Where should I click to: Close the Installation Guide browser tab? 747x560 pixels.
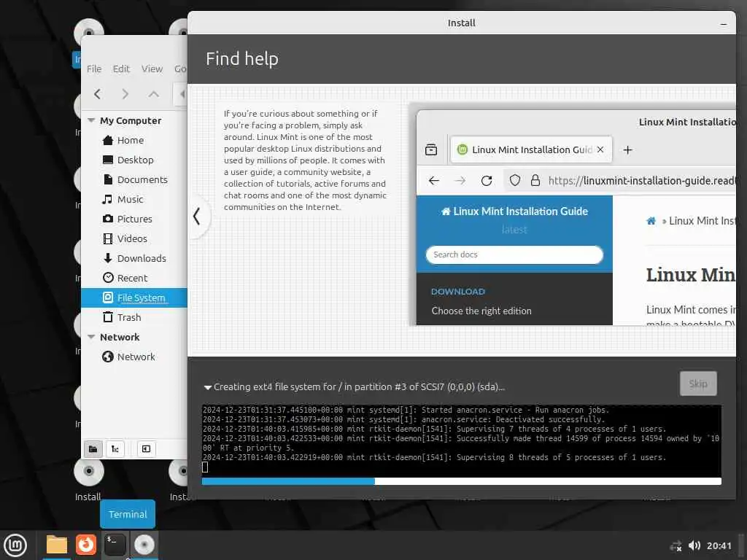click(600, 149)
